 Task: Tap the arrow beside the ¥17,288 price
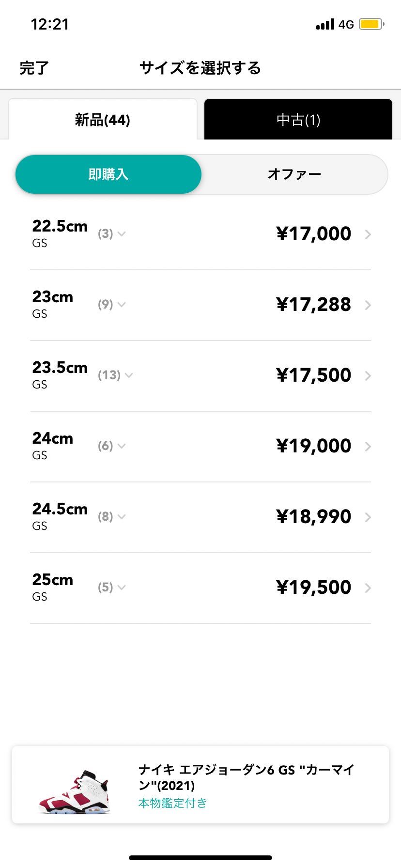coord(368,305)
